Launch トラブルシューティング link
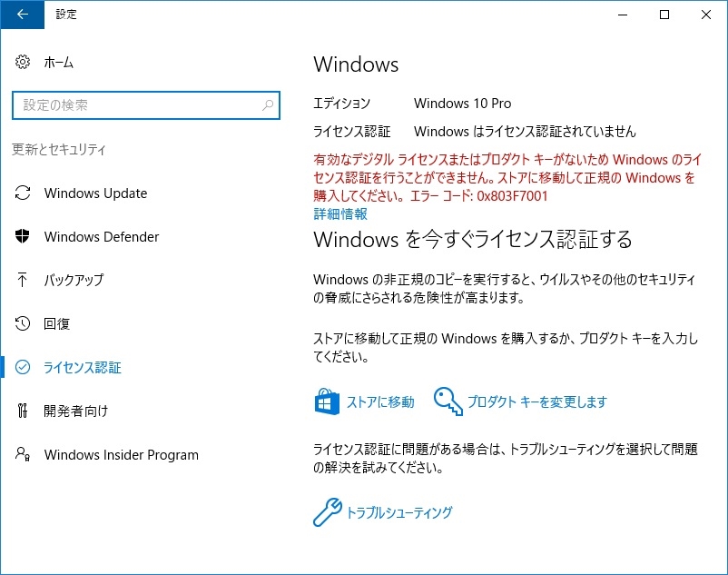The image size is (728, 575). [399, 512]
